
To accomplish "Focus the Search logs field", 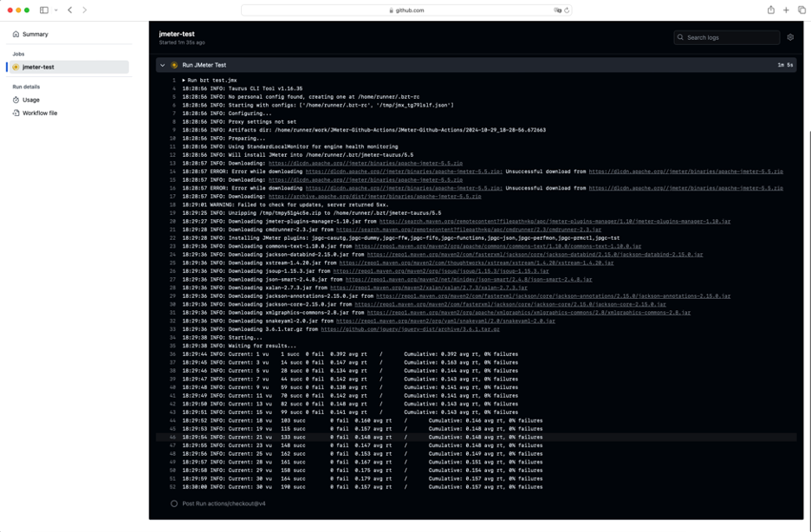I will point(727,37).
